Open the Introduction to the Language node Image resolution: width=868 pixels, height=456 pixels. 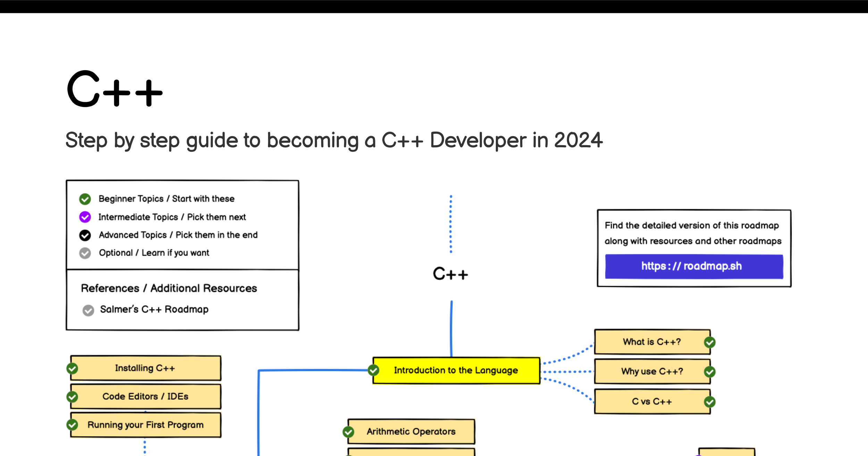pyautogui.click(x=456, y=370)
